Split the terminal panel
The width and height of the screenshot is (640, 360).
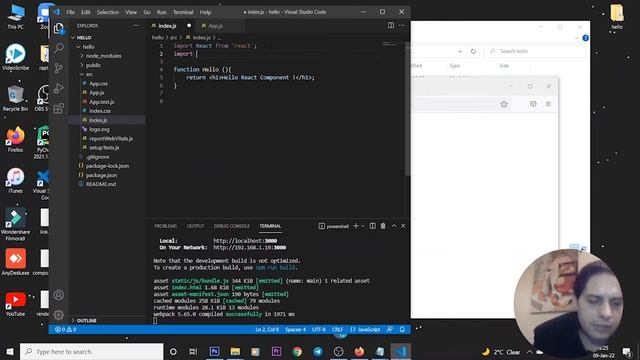[x=372, y=226]
